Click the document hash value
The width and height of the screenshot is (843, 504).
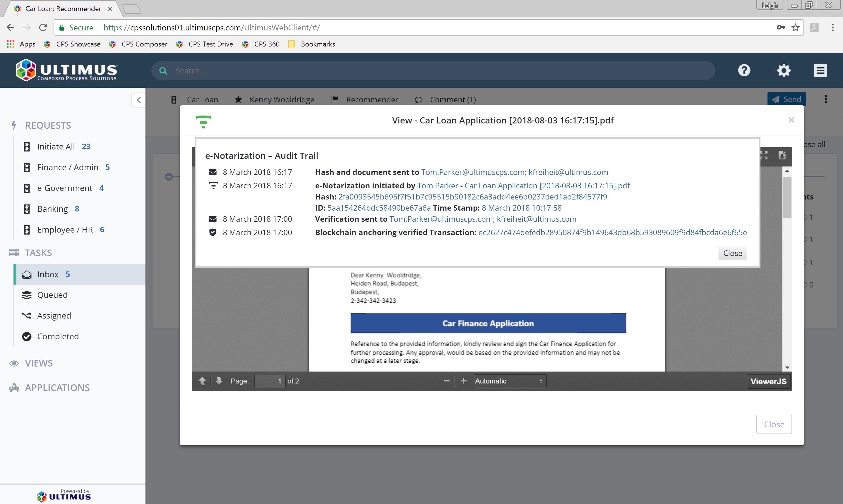click(472, 197)
